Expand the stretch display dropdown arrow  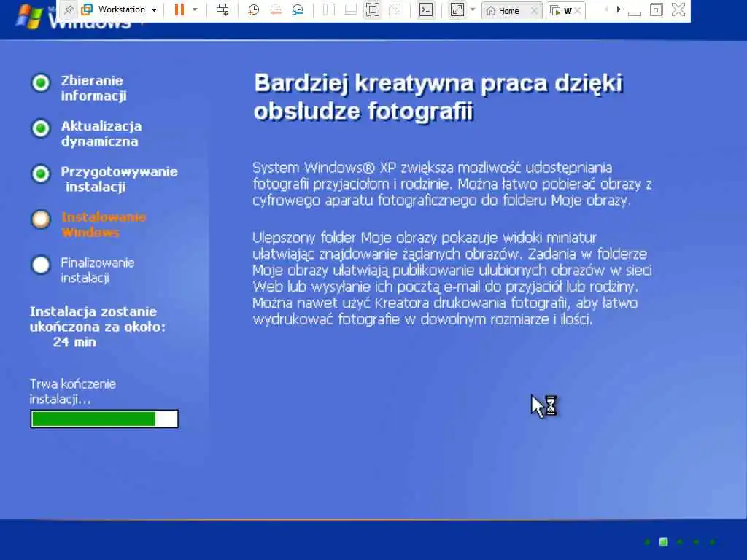click(473, 9)
